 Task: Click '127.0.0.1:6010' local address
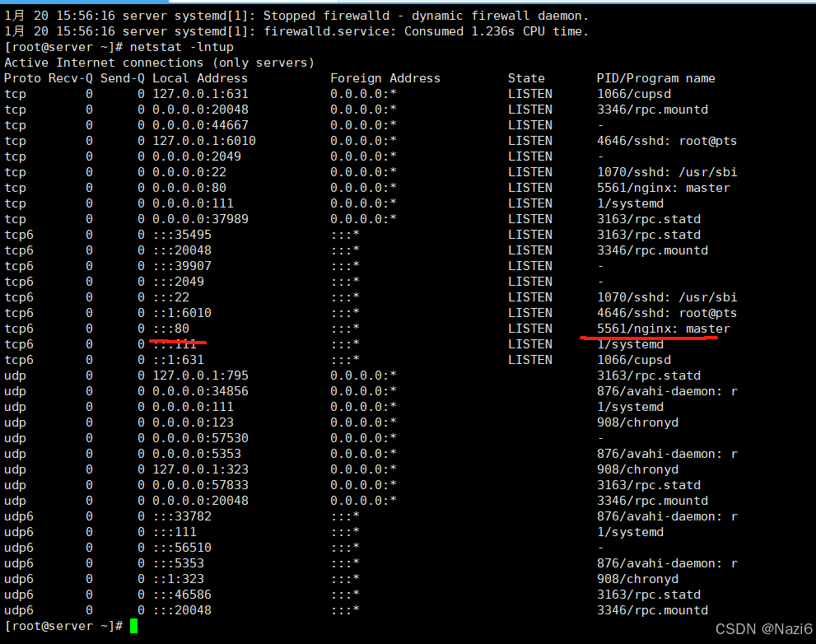204,141
